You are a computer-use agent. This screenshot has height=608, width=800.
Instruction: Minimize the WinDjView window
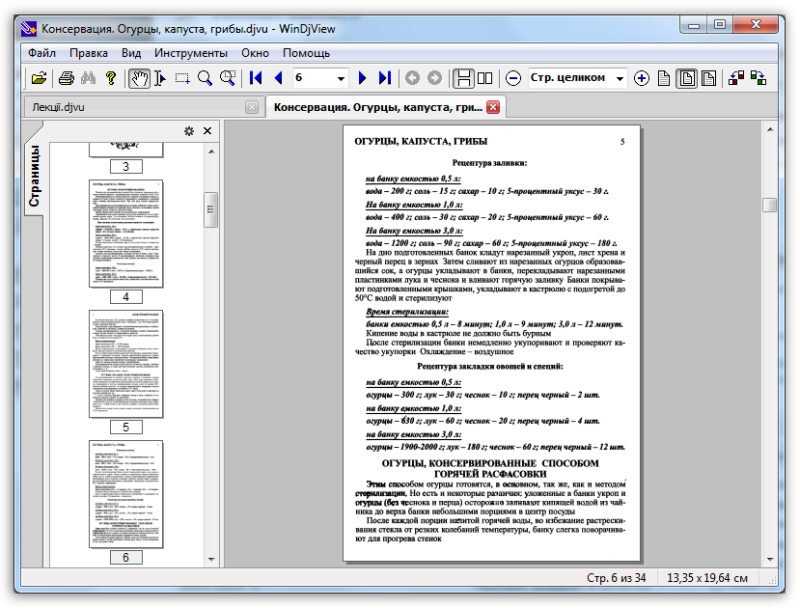693,25
